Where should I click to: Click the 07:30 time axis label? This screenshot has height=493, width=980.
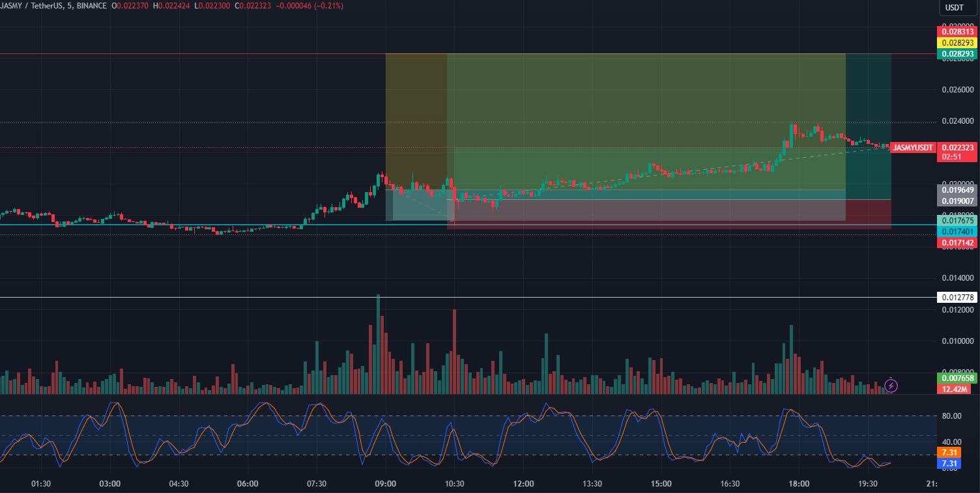[317, 484]
